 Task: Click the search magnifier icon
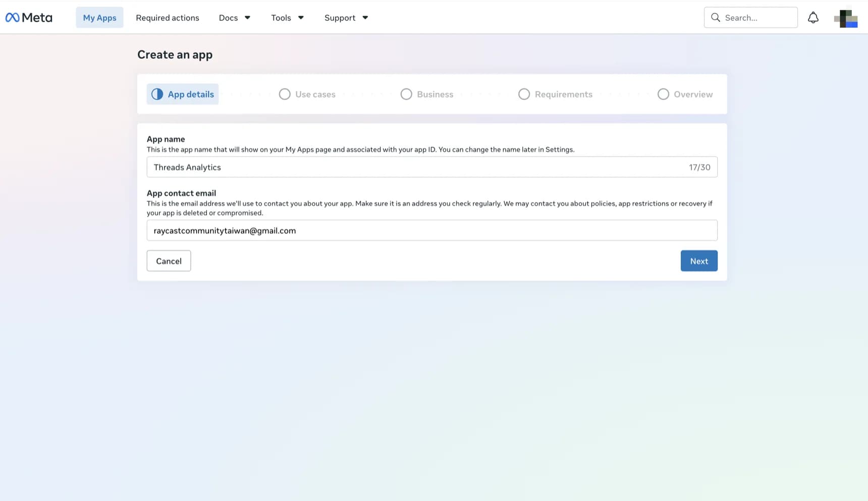pyautogui.click(x=715, y=18)
